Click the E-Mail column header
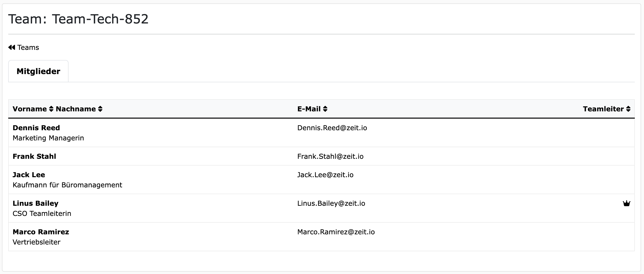Viewport: 644px width, 274px height. (309, 109)
